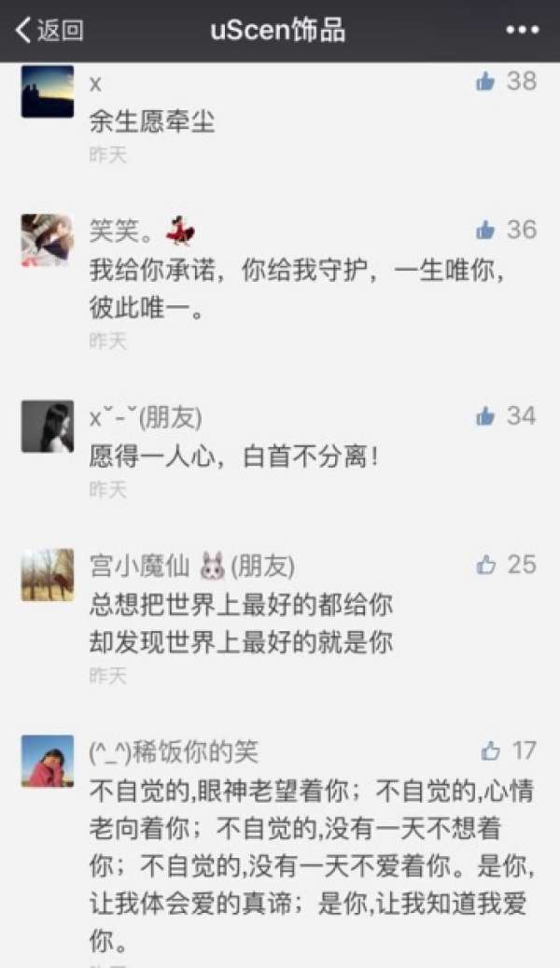Open avatar of user x
Screen dimensions: 560x968
tap(48, 91)
